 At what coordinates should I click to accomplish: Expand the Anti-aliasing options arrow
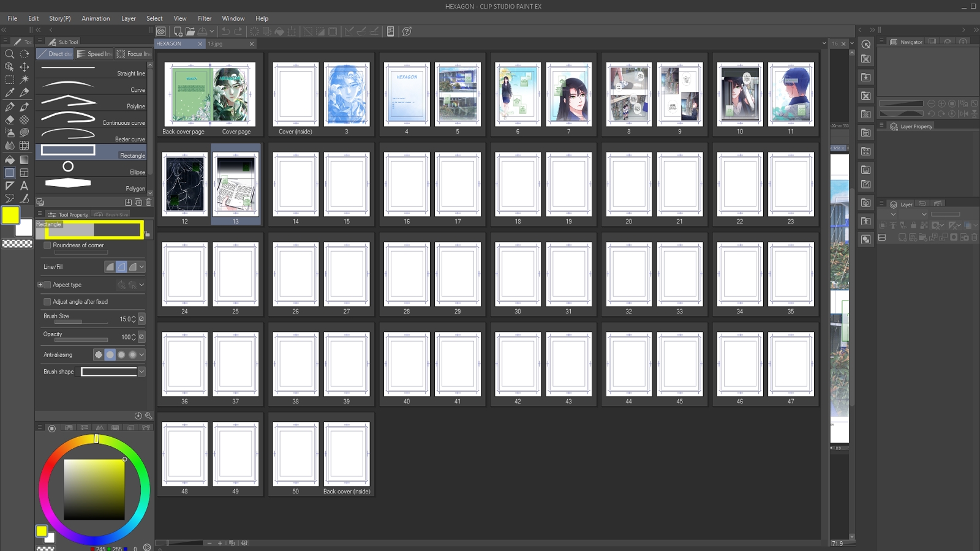coord(141,354)
